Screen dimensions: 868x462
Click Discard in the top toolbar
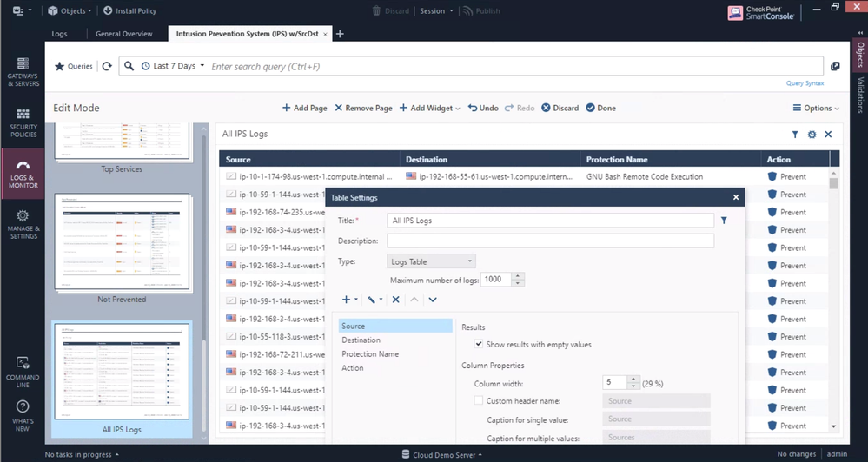(x=390, y=10)
